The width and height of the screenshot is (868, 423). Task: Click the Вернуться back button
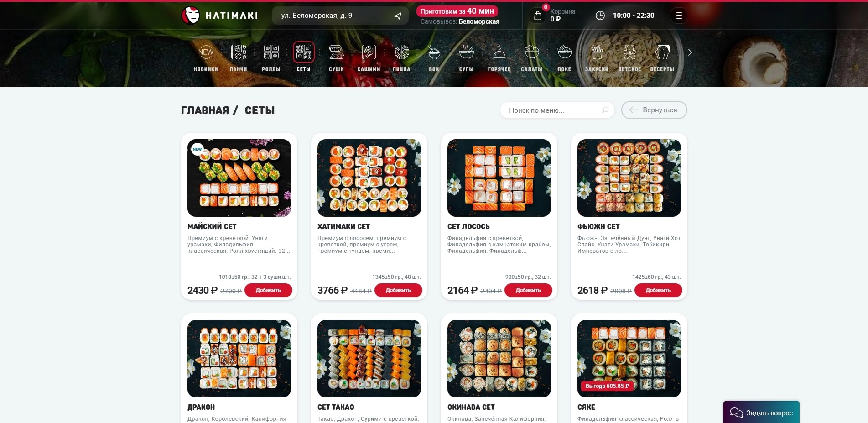654,110
